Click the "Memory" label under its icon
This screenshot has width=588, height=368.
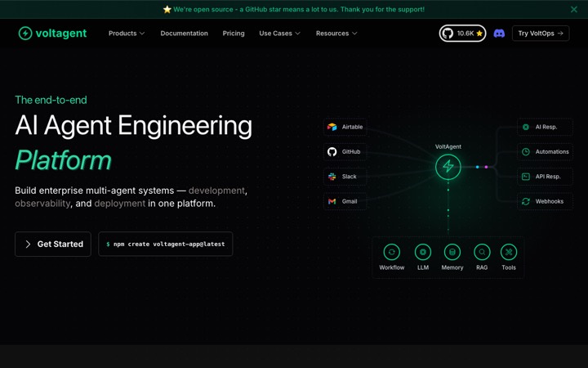point(452,267)
